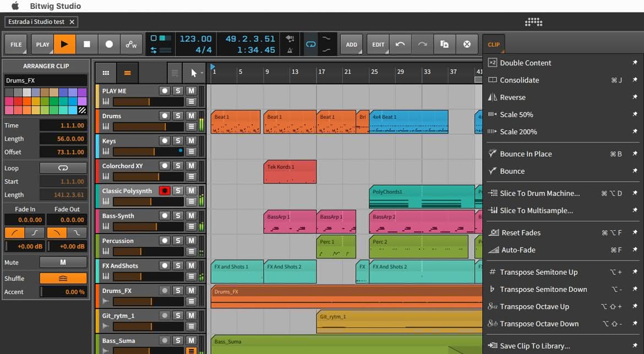Close the Estrada i Studio test tab
The height and width of the screenshot is (354, 644).
[72, 22]
